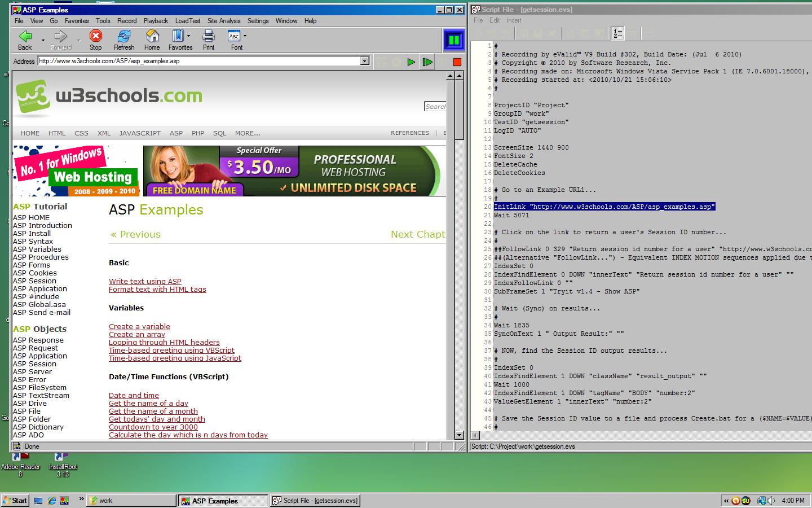The width and height of the screenshot is (812, 508).
Task: Follow the Previous chapter link
Action: coord(135,234)
